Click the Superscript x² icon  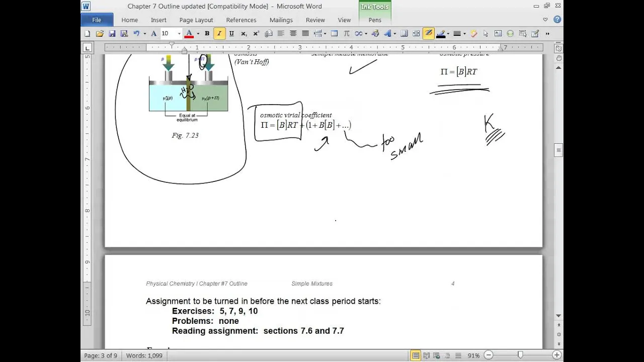(x=256, y=34)
